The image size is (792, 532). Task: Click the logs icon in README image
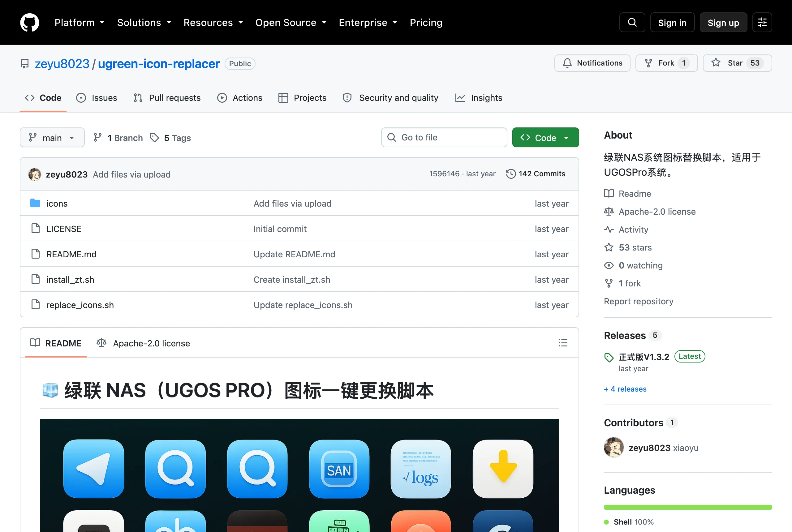421,469
